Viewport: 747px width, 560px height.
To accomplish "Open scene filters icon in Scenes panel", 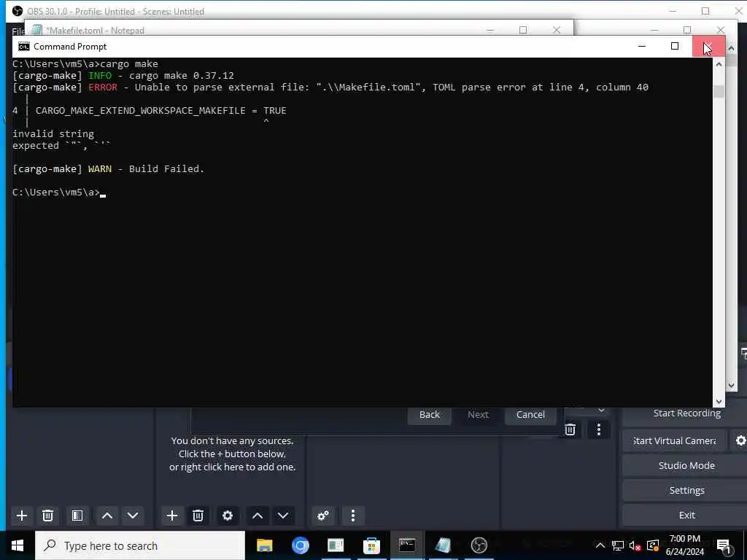I will coord(77,516).
